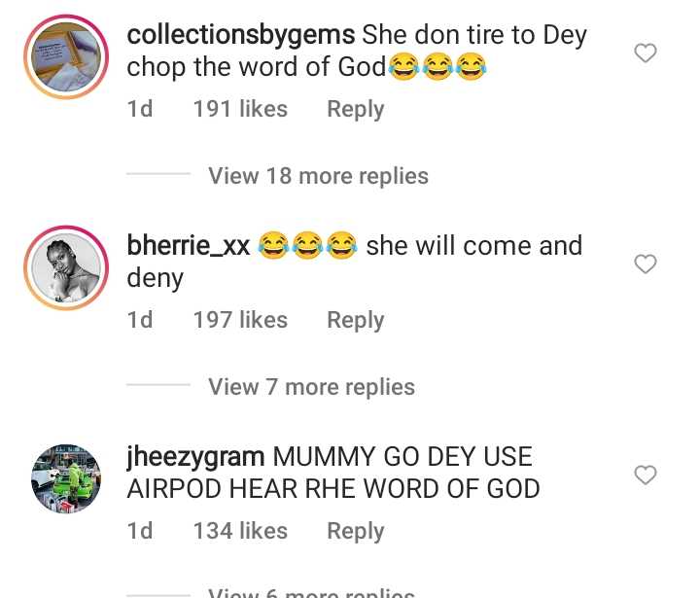Open collectionsbygems profile picture
This screenshot has height=598, width=700.
[66, 55]
